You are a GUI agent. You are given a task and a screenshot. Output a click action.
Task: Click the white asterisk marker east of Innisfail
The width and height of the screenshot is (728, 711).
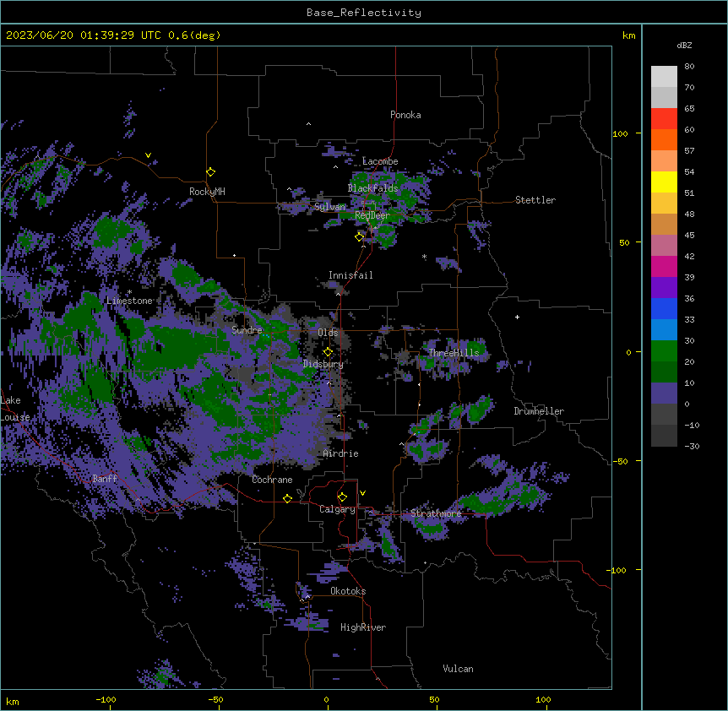coord(424,257)
